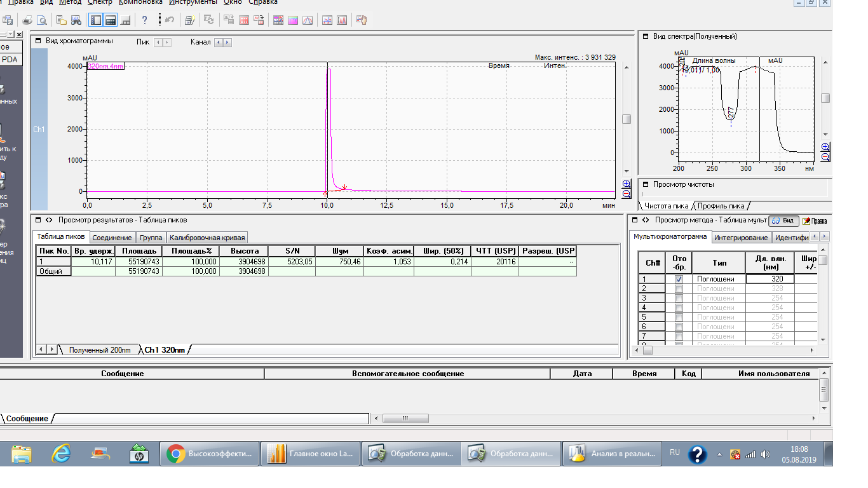Click the red data table toolbar icon

pos(244,20)
